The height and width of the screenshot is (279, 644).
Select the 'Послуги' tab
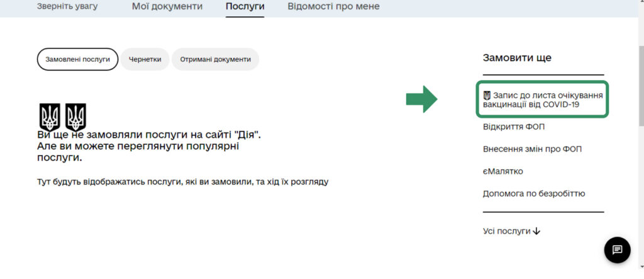(245, 6)
